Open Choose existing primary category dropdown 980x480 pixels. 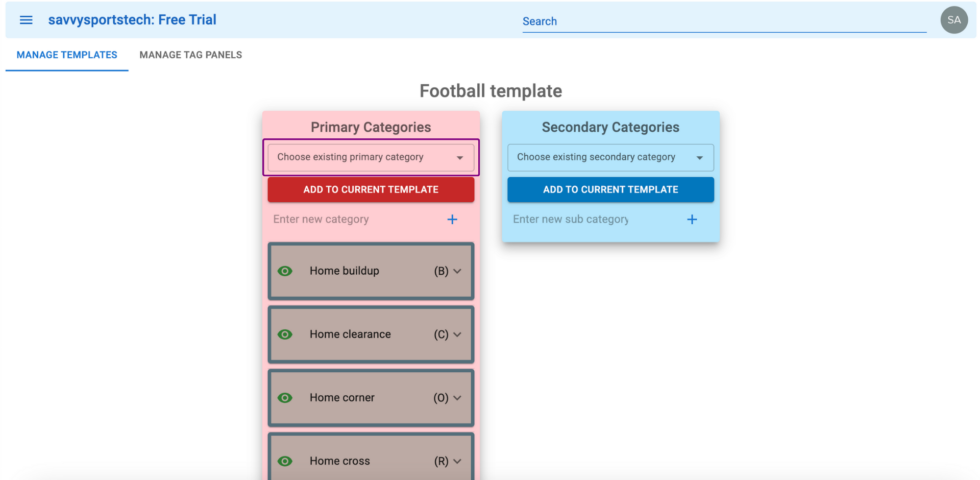(x=371, y=157)
